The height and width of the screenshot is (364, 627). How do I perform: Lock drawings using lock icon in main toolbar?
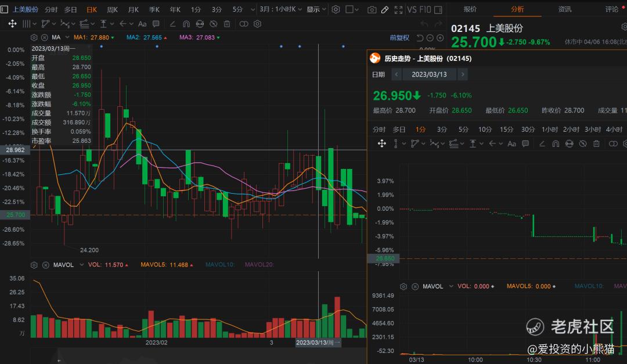pos(200,24)
